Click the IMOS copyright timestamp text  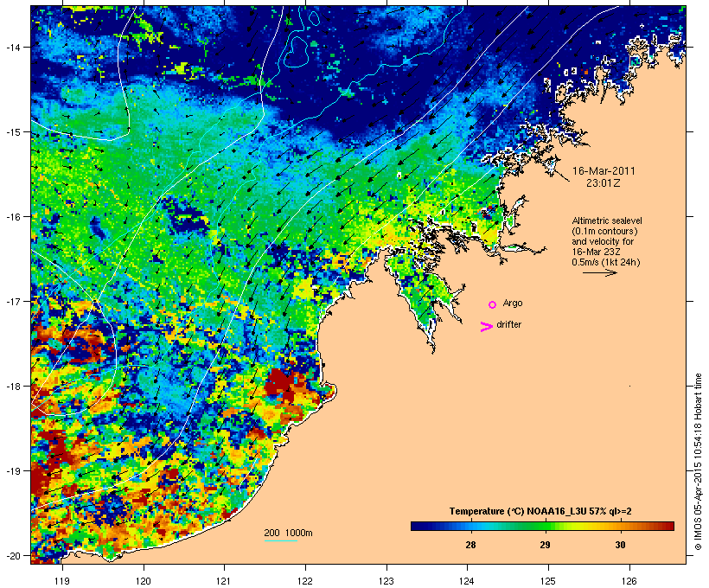698,463
